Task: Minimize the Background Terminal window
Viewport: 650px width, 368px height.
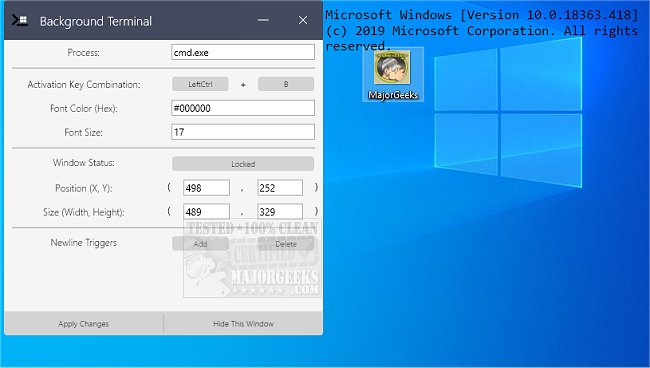Action: tap(263, 20)
